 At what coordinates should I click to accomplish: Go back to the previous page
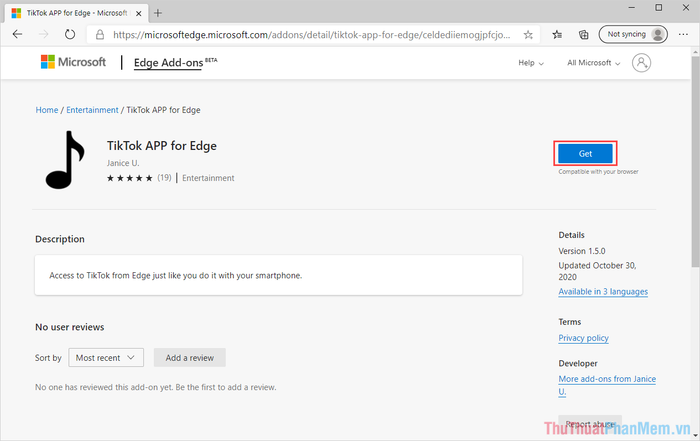point(17,34)
